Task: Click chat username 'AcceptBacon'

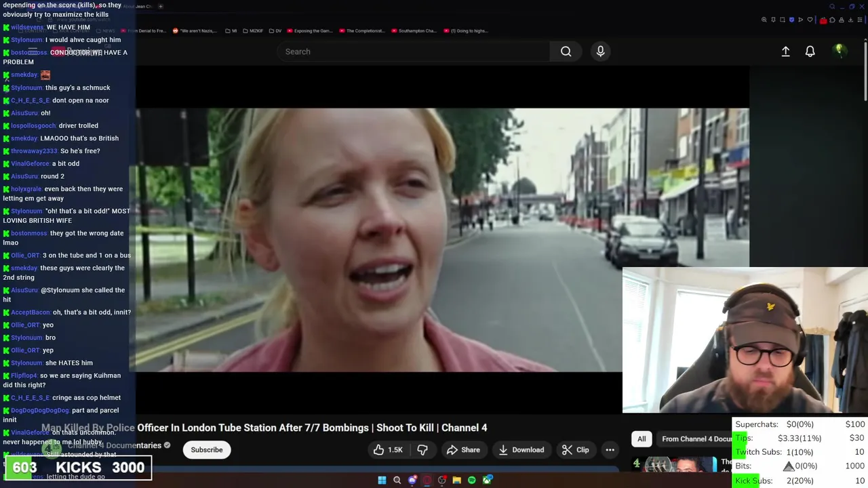Action: pos(31,312)
